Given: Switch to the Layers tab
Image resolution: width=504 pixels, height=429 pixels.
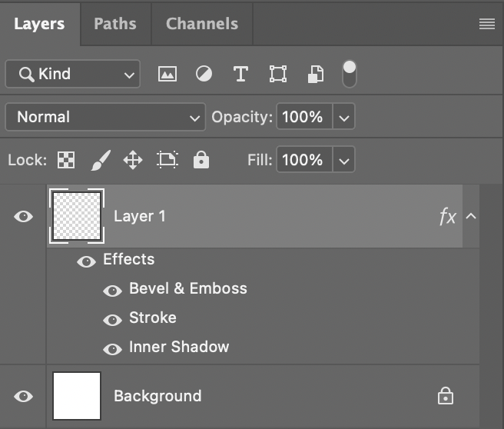Looking at the screenshot, I should pos(39,24).
